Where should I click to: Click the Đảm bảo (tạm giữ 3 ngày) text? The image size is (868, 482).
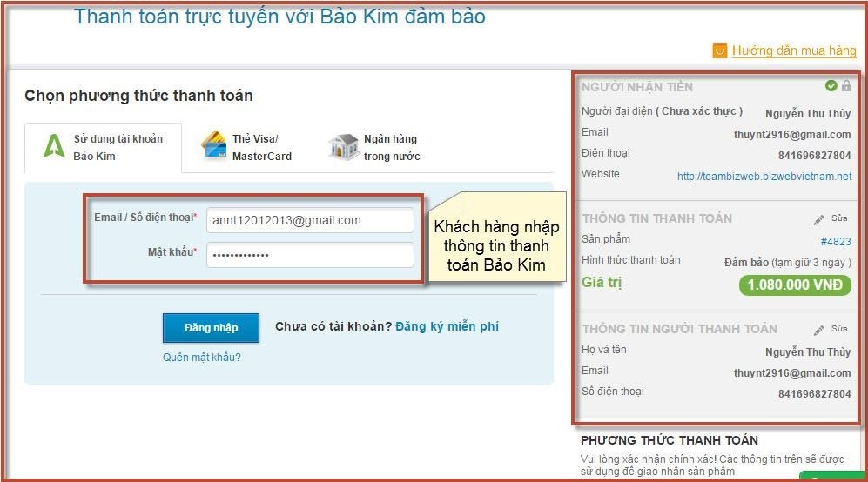[x=788, y=262]
